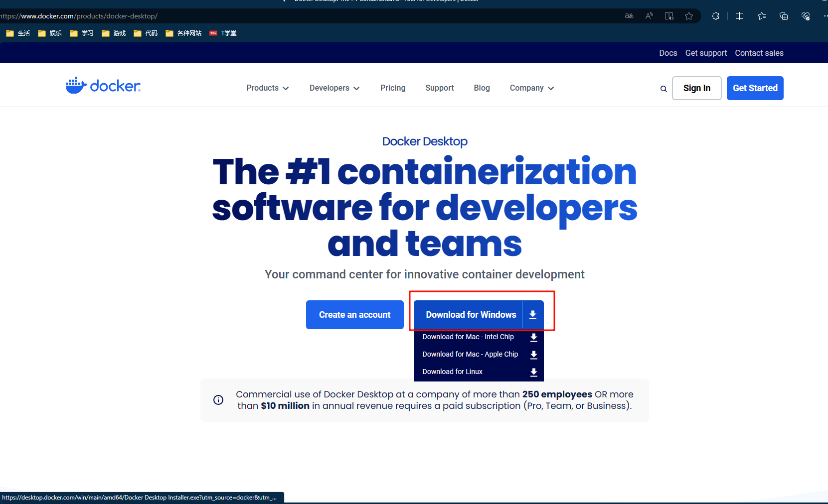Open the Blog page
The width and height of the screenshot is (828, 504).
(x=482, y=88)
